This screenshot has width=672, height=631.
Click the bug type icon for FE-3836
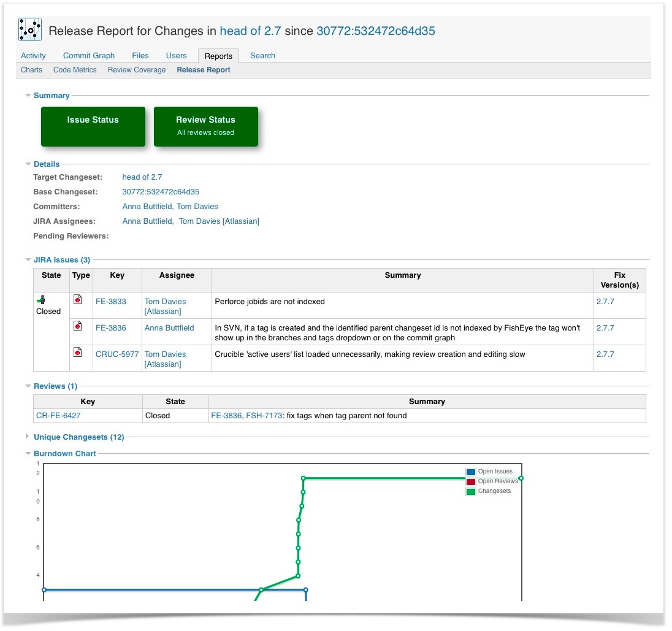78,326
